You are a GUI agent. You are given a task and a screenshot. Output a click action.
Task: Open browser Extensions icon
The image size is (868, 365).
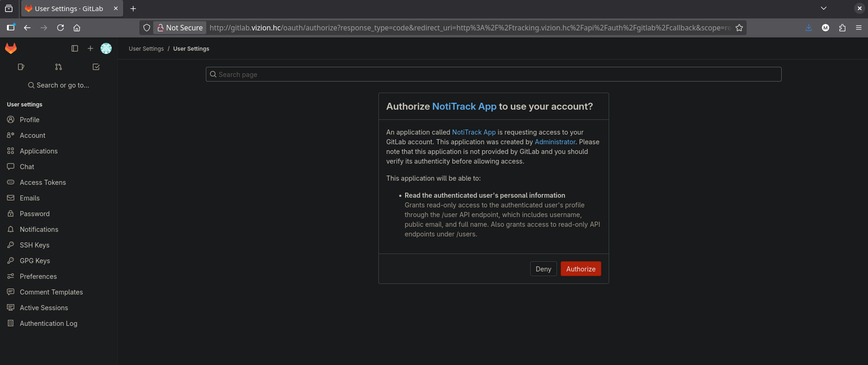point(842,28)
